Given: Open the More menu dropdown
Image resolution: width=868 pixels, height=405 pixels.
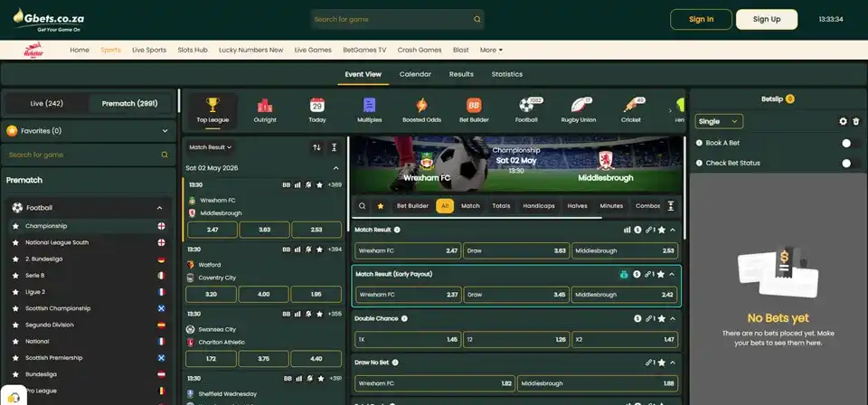Looking at the screenshot, I should 491,50.
